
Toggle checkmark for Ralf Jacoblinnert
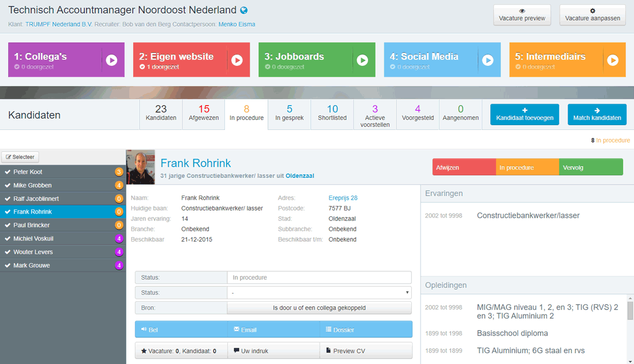pos(7,198)
